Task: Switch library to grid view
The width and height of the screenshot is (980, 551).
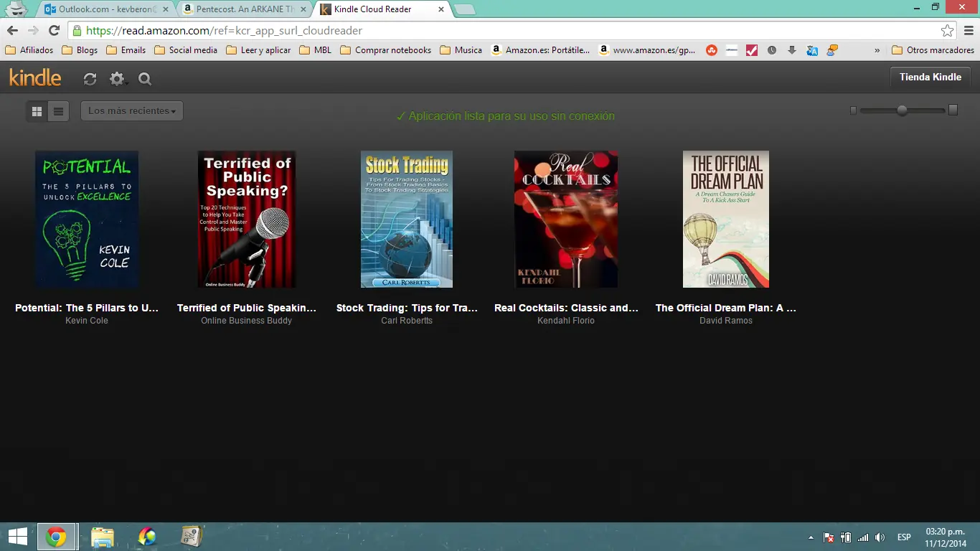Action: point(37,111)
